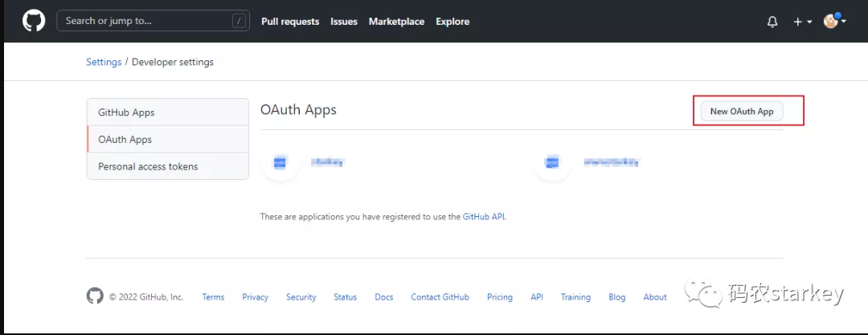
Task: Open Marketplace from the header
Action: pyautogui.click(x=396, y=22)
